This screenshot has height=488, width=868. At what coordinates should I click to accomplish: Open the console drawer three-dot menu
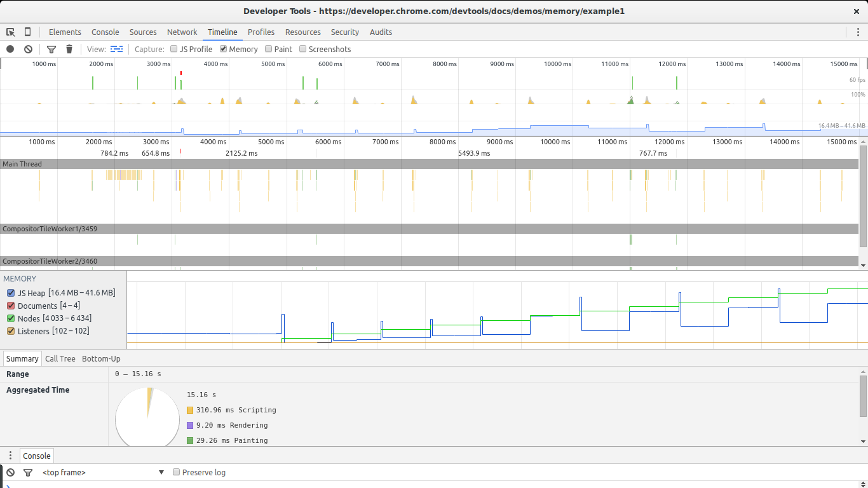pos(10,456)
